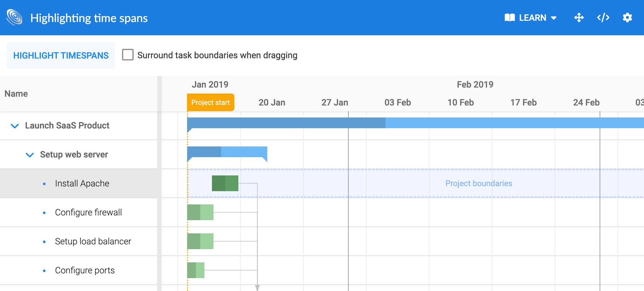Click the book icon next to LEARN
Image resolution: width=644 pixels, height=291 pixels.
(x=510, y=18)
